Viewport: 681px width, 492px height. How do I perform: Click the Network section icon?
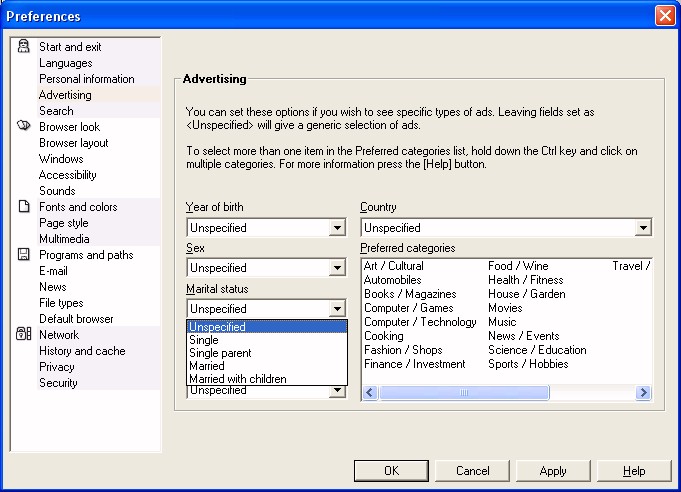tap(24, 335)
